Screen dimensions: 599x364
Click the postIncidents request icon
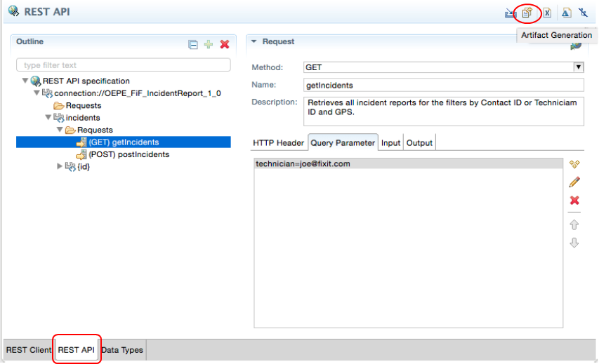point(81,154)
